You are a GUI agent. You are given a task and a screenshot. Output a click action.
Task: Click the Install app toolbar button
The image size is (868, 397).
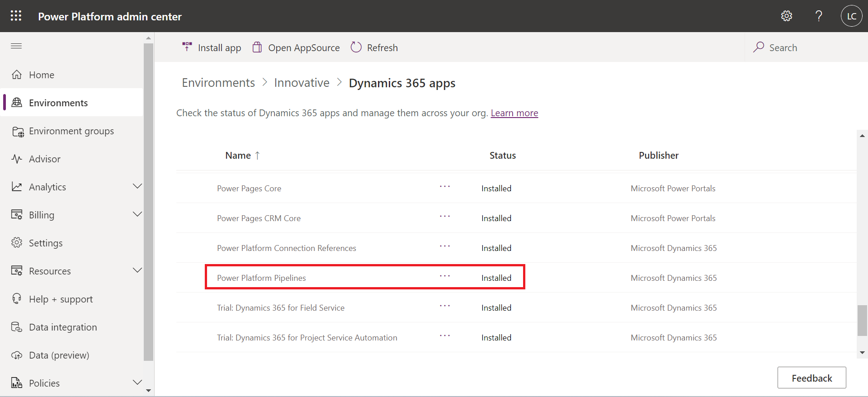(x=212, y=47)
